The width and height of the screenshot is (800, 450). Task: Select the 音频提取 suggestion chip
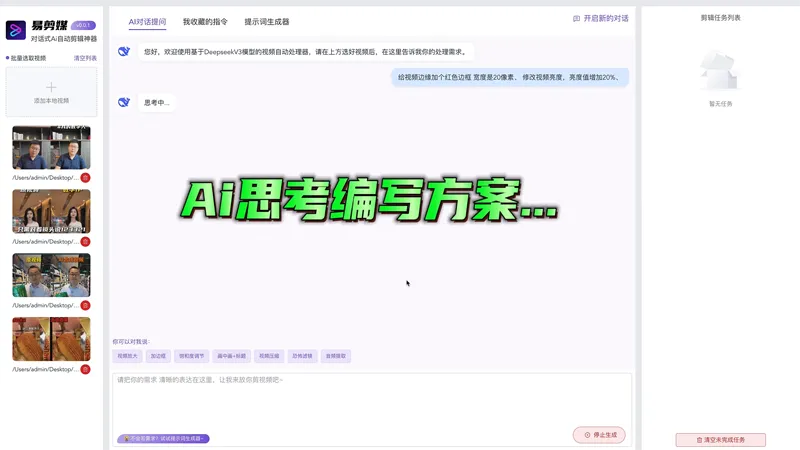[x=336, y=356]
